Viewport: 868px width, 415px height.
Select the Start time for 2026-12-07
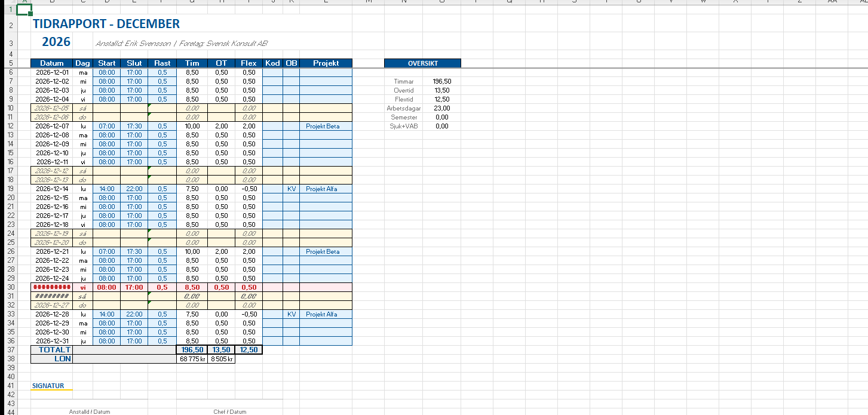coord(106,126)
